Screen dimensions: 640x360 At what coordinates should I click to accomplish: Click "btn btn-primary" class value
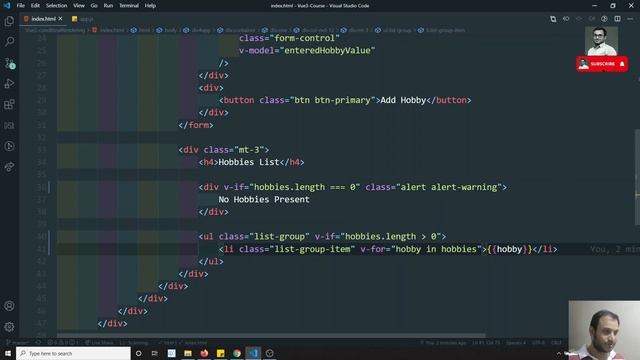click(332, 100)
